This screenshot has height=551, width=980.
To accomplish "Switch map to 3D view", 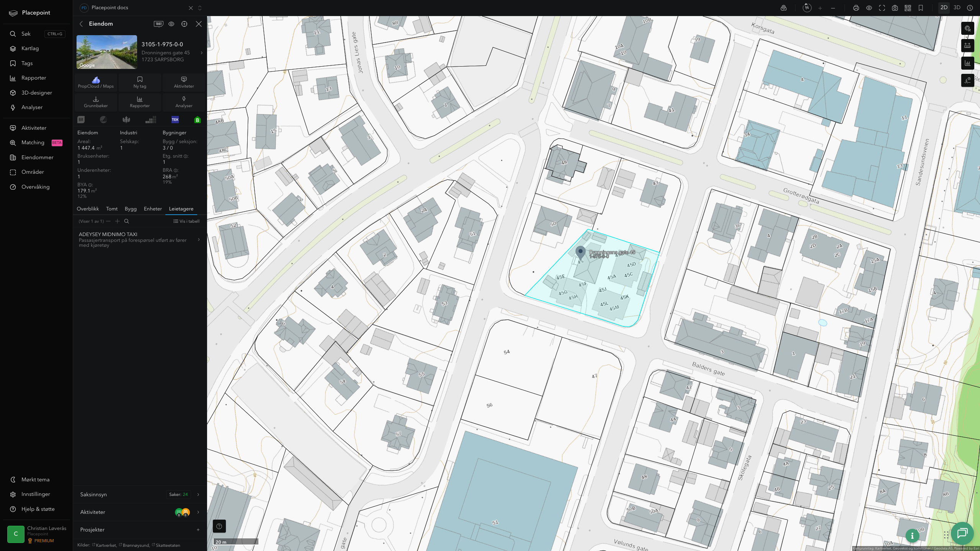I will (x=957, y=8).
